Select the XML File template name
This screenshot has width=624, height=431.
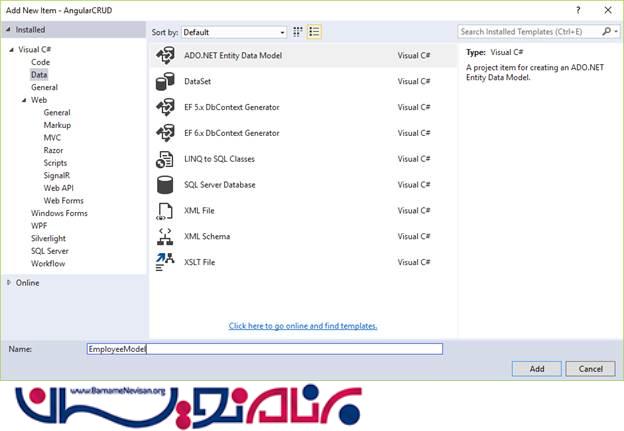(199, 211)
